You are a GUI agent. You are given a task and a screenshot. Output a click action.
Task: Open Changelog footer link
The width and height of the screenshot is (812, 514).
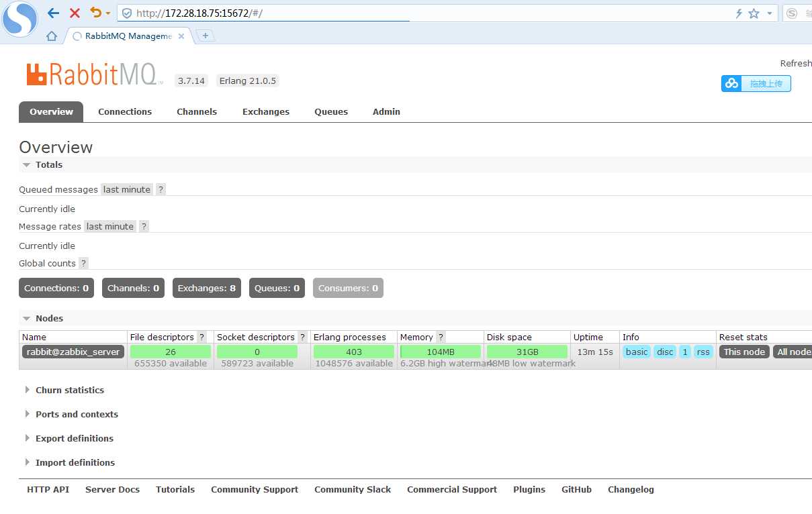(x=631, y=490)
